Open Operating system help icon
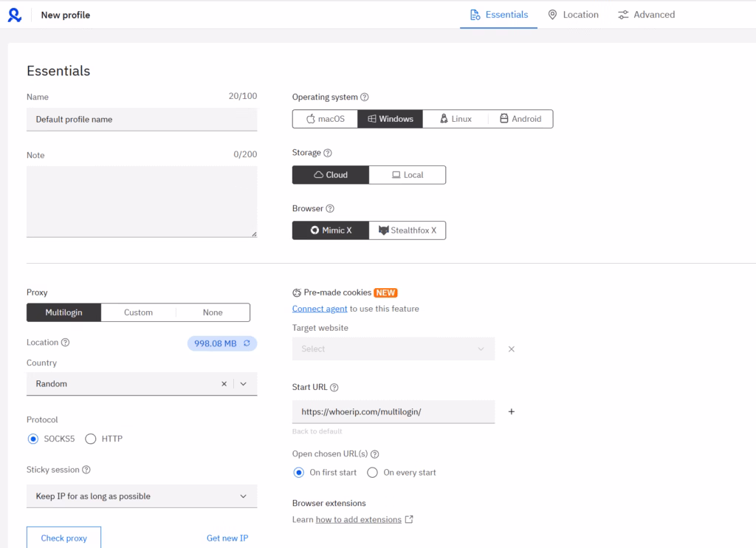Viewport: 756px width, 548px height. [x=365, y=97]
